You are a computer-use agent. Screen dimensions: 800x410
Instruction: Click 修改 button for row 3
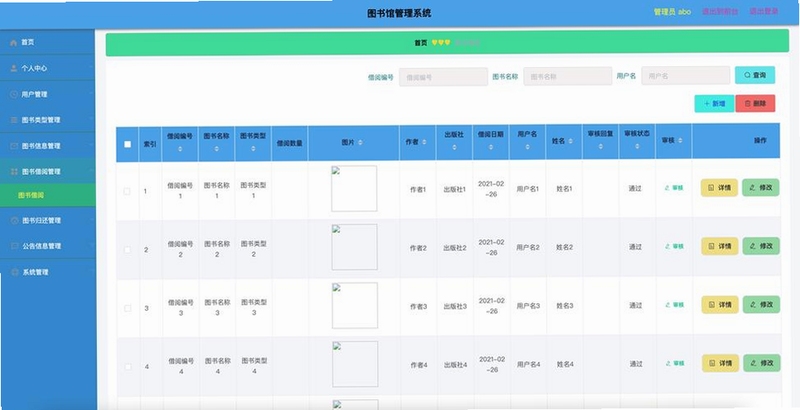point(761,304)
